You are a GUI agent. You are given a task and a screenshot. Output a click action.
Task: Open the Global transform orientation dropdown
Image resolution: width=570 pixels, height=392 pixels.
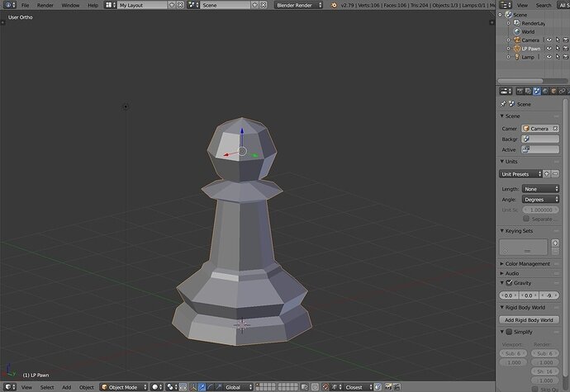point(239,387)
